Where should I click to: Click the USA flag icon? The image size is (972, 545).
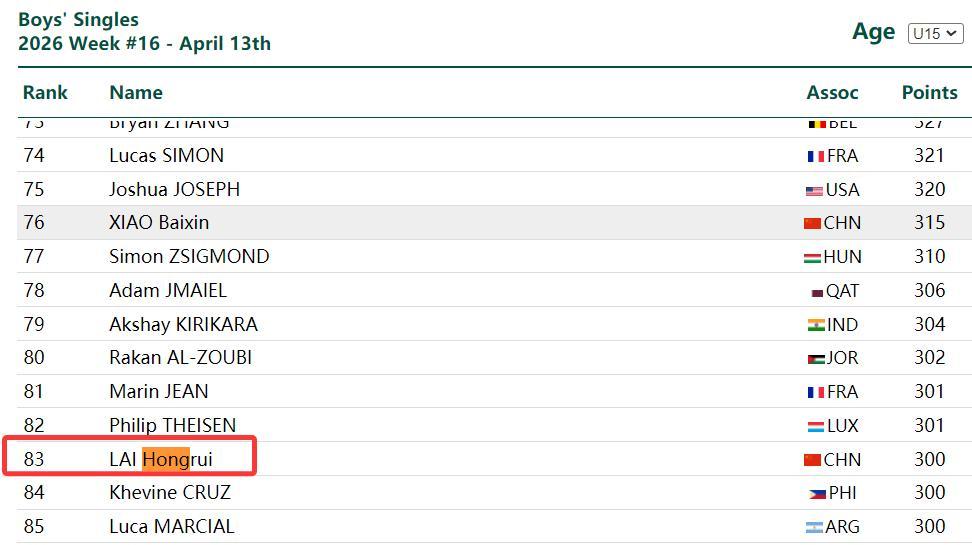tap(814, 190)
